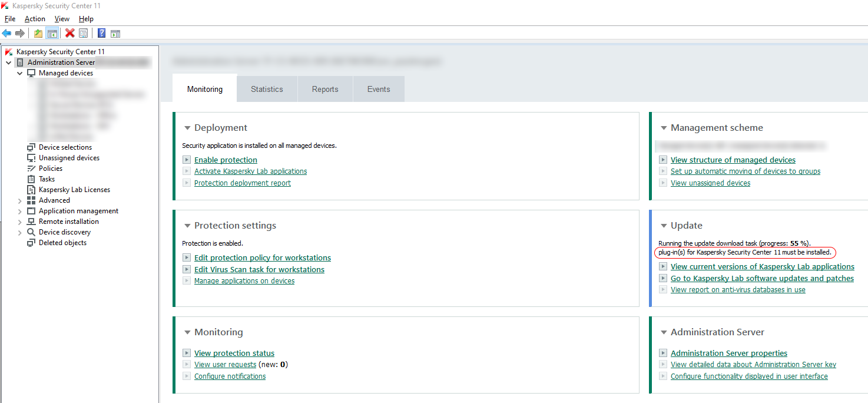Open Properties from the toolbar icon

(84, 33)
